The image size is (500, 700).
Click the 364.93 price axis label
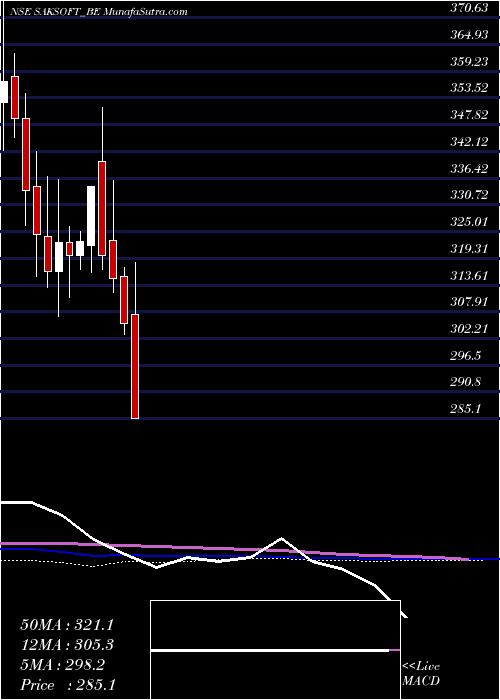point(469,34)
